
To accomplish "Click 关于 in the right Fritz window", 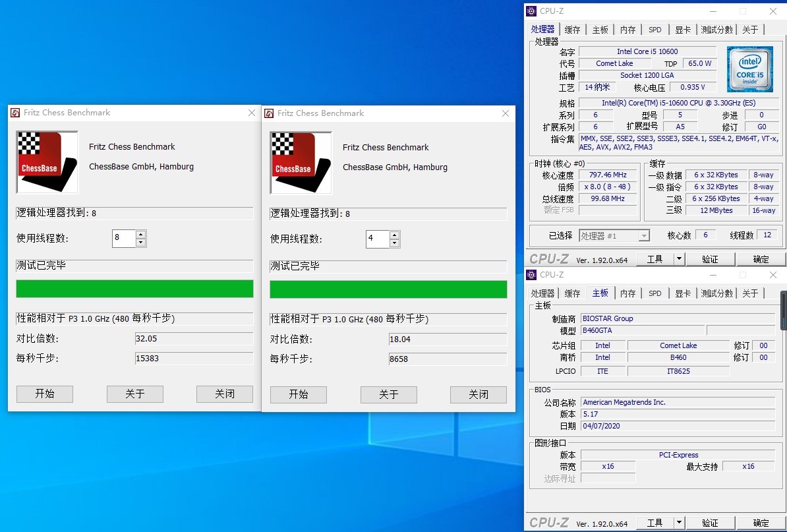I will [x=388, y=394].
